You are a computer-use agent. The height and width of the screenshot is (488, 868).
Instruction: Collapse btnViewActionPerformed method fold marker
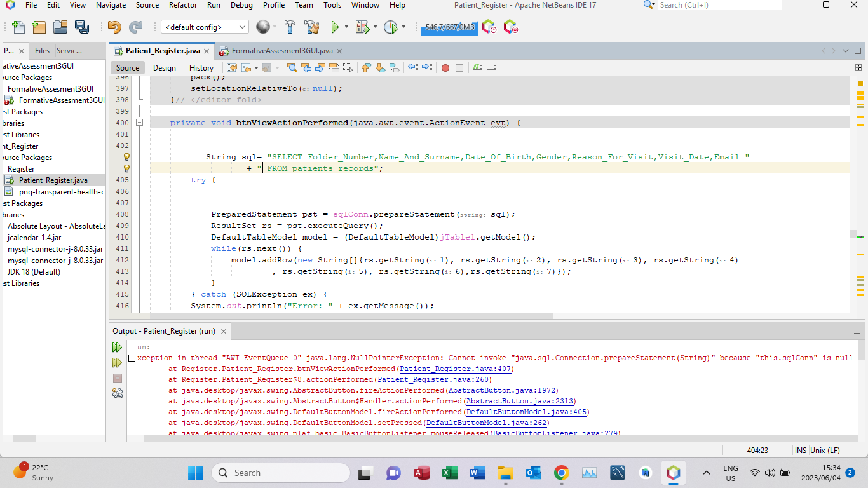click(140, 123)
